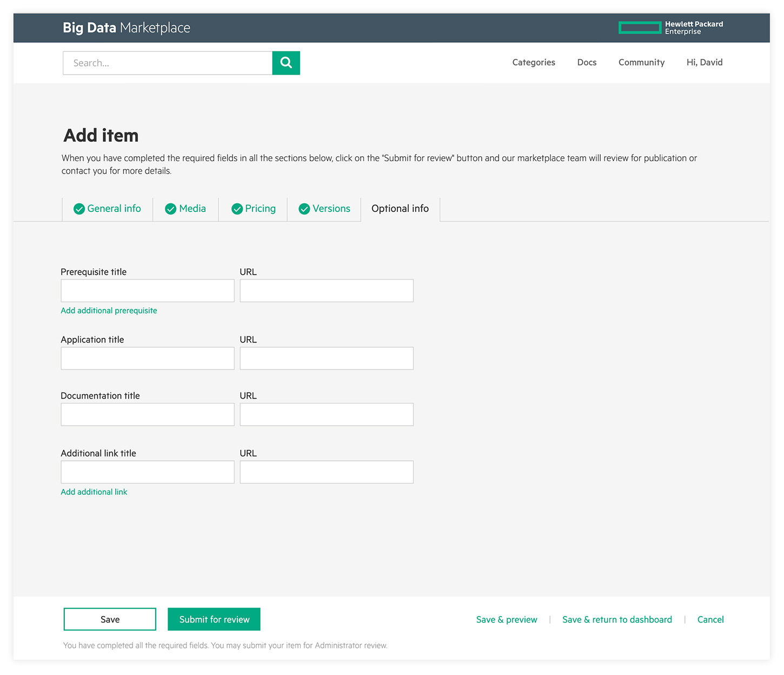This screenshot has width=784, height=675.
Task: Open the Hi, David account menu
Action: click(x=705, y=62)
